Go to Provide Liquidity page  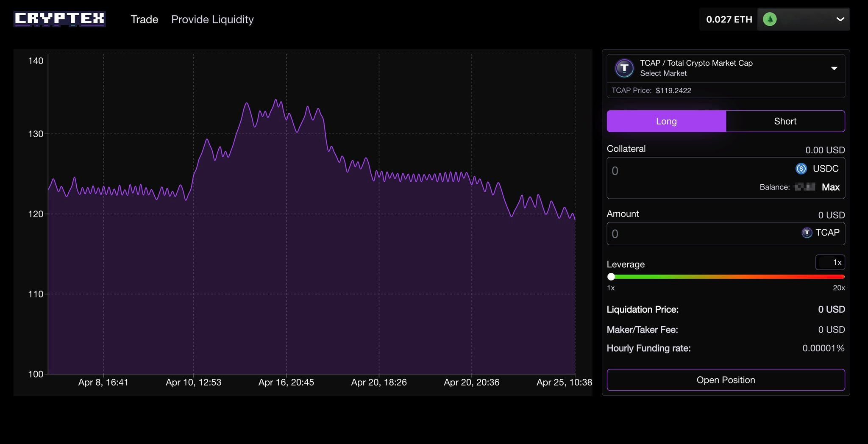(212, 19)
